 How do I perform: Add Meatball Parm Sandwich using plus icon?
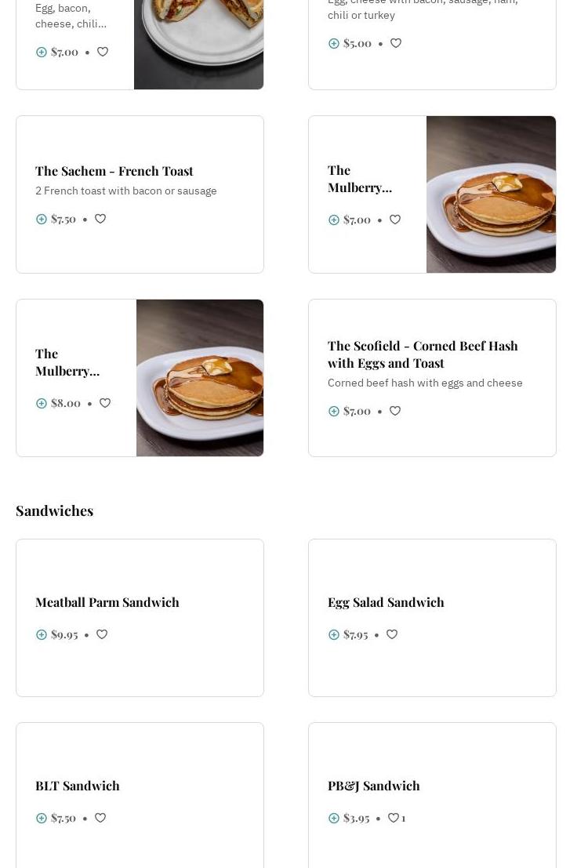(x=42, y=635)
